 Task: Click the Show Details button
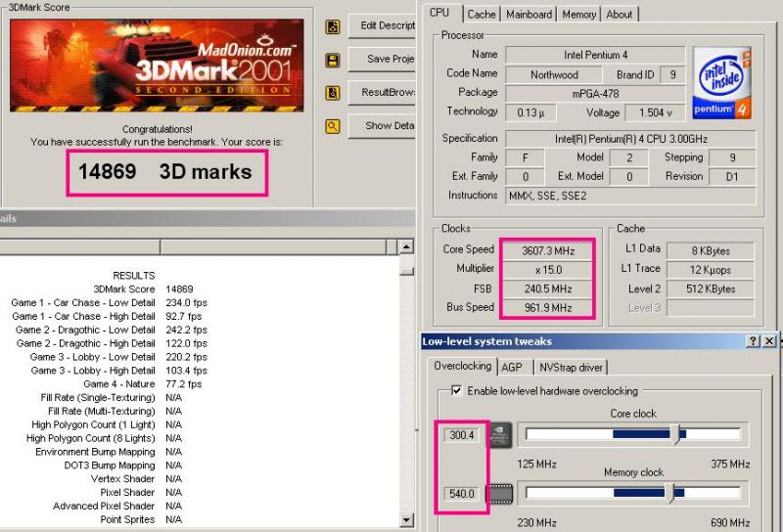click(382, 126)
